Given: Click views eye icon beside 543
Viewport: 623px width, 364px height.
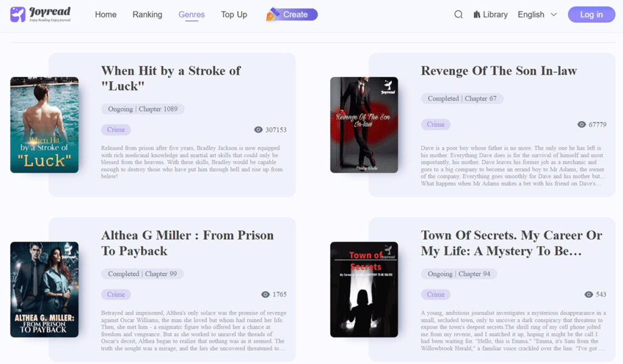Looking at the screenshot, I should [589, 295].
